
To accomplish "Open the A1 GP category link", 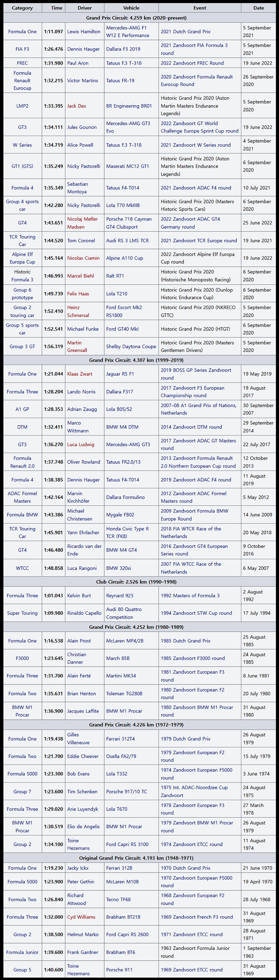I will tap(22, 410).
